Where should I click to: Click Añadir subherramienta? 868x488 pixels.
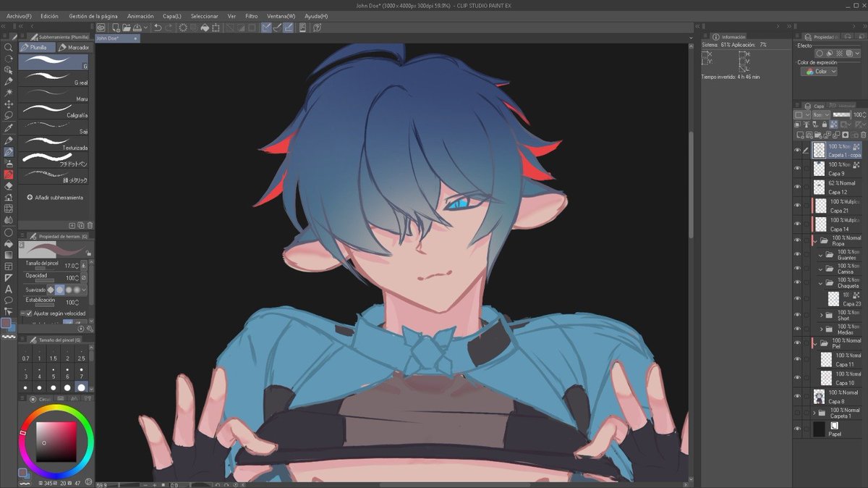[55, 197]
